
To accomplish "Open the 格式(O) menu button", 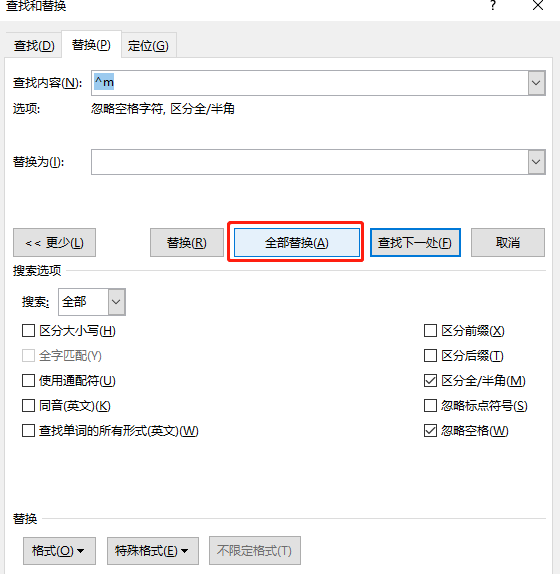I will pyautogui.click(x=59, y=551).
